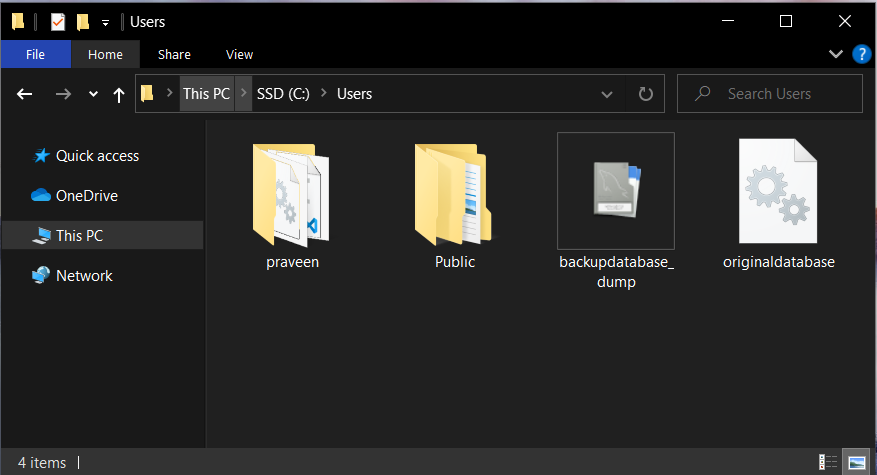Click the Network icon in sidebar

pos(41,275)
